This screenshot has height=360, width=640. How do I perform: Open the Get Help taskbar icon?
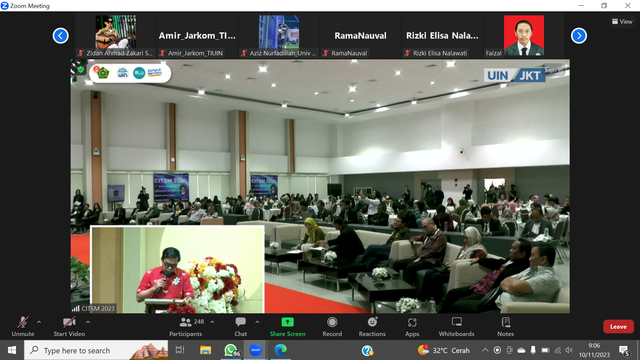pyautogui.click(x=367, y=350)
